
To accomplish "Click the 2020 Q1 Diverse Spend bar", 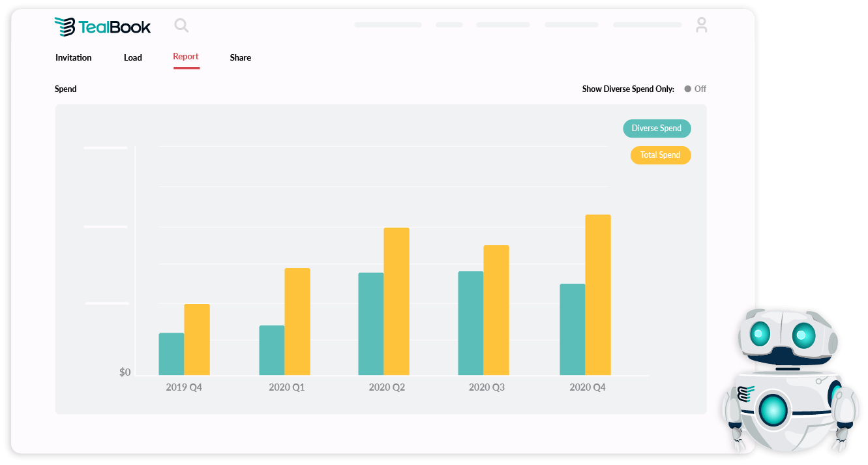I will click(272, 350).
